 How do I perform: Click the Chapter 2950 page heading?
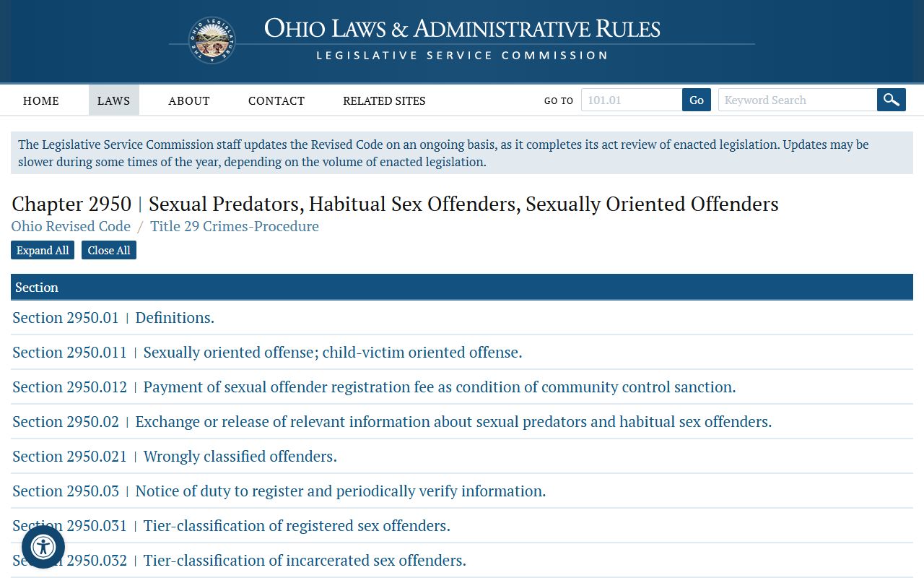395,204
